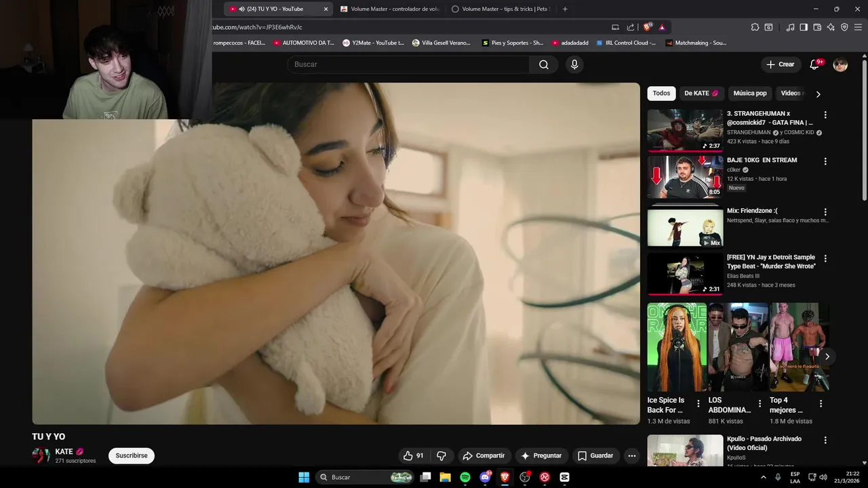868x488 pixels.
Task: Open options for LOS ABDOMINA short
Action: pos(759,403)
